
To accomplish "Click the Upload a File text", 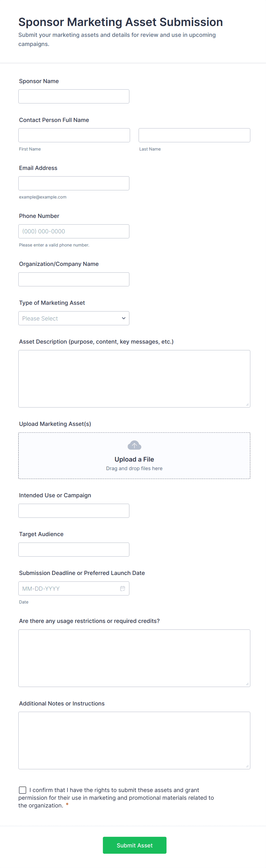I will point(134,459).
